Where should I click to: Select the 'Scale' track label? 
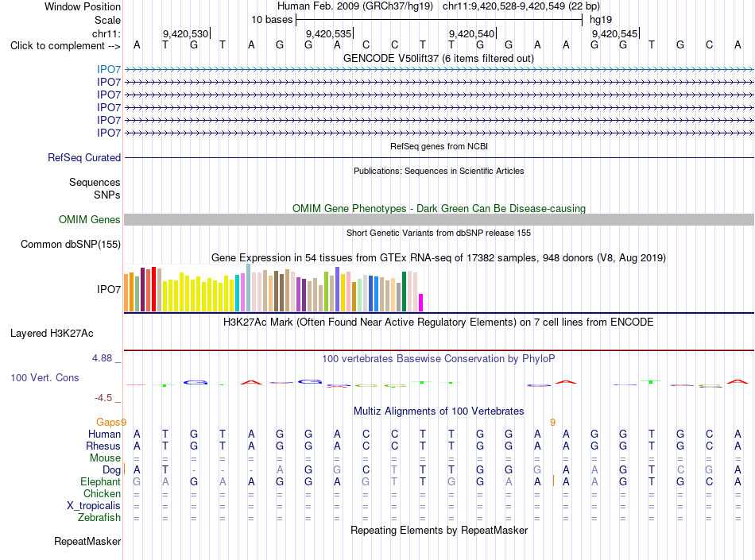click(x=107, y=20)
